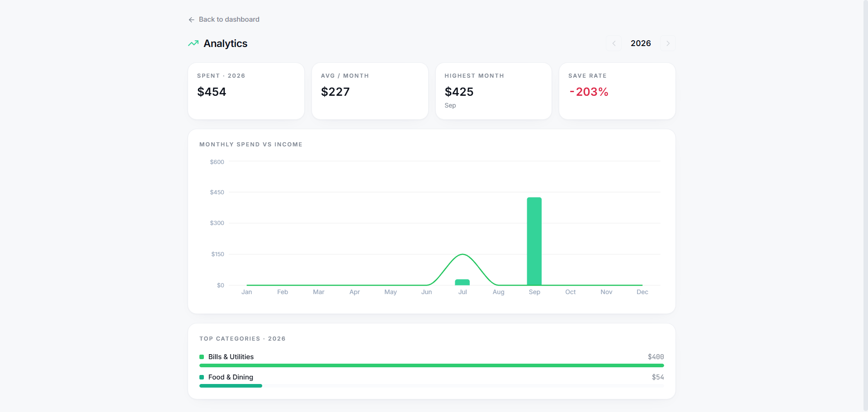
Task: Click the $150 y-axis label
Action: [x=217, y=254]
